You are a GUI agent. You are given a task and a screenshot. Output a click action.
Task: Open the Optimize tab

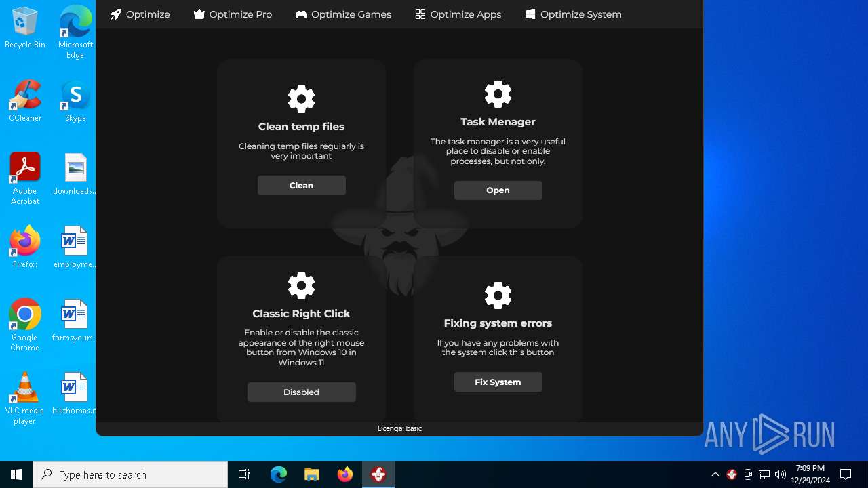pyautogui.click(x=140, y=14)
